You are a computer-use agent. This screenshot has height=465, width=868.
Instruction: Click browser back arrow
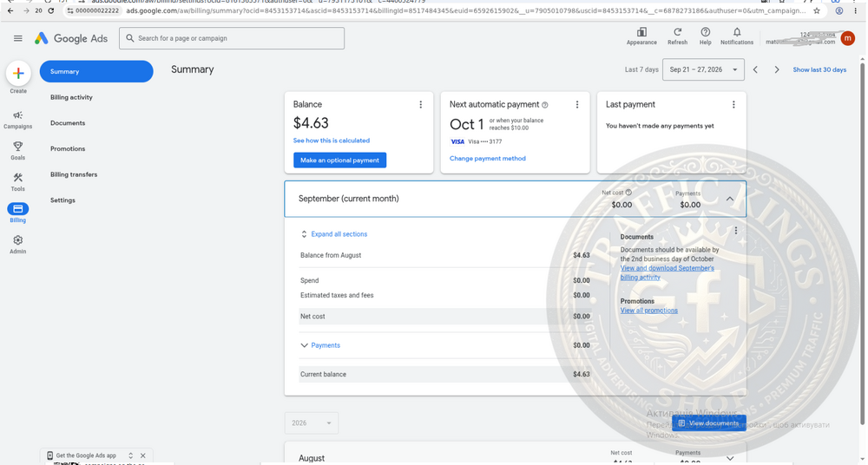pos(10,10)
